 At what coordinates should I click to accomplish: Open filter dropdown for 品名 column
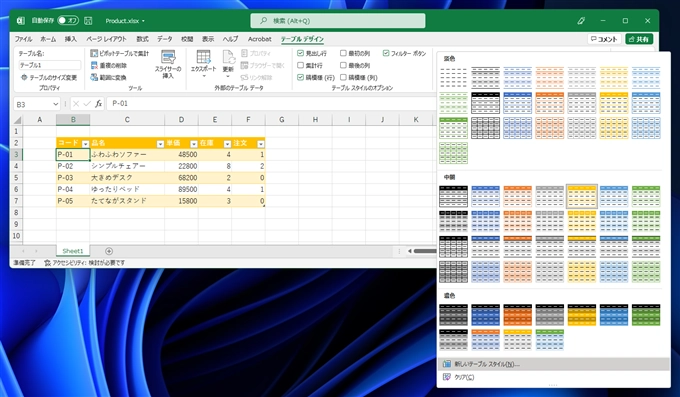160,144
